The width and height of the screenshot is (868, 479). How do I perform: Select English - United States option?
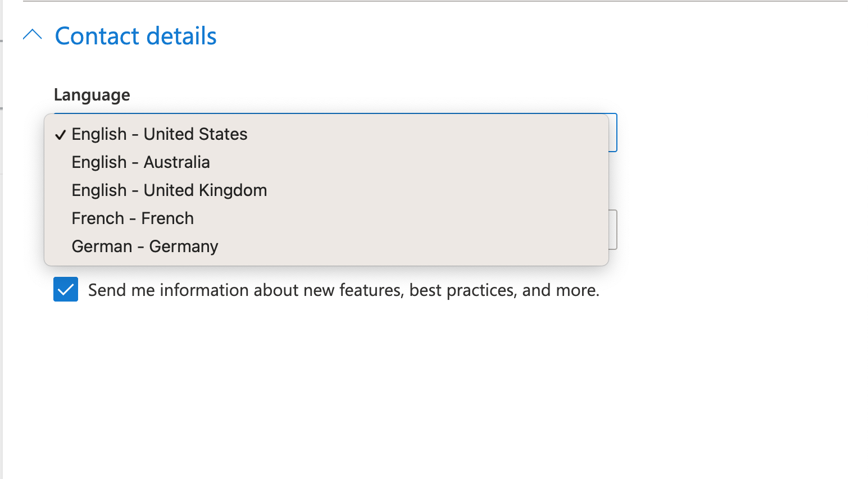326,134
